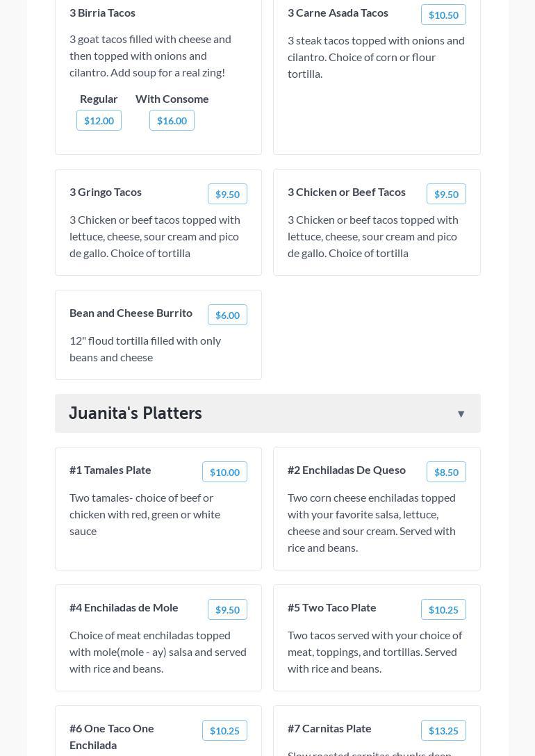Screen dimensions: 535x756
Task: Select With Consome $16.00 price option
Action: [172, 120]
